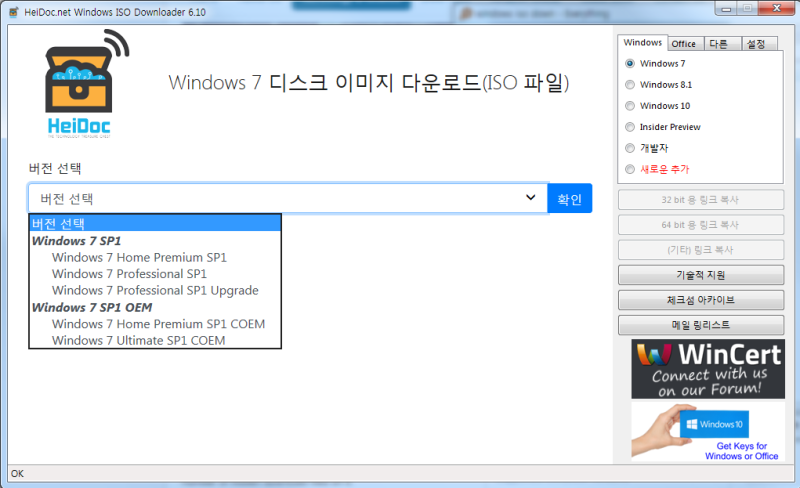Open 메일 링리스트 button

tap(701, 325)
